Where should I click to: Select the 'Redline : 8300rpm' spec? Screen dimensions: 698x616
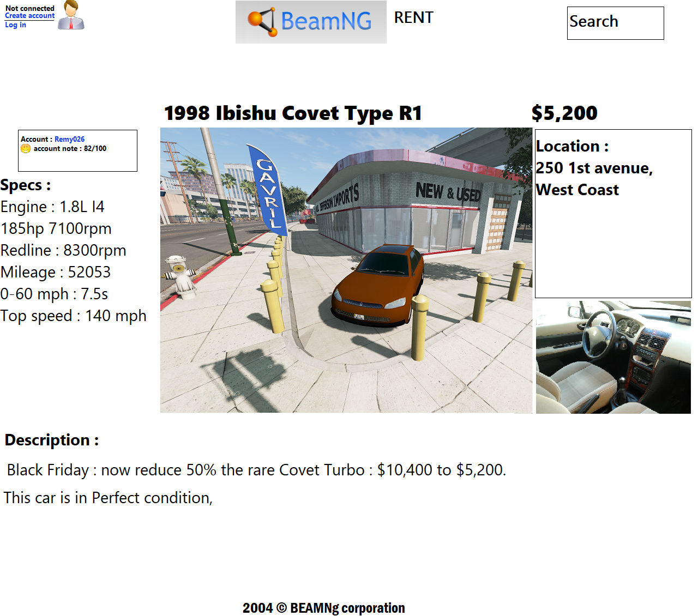(63, 250)
